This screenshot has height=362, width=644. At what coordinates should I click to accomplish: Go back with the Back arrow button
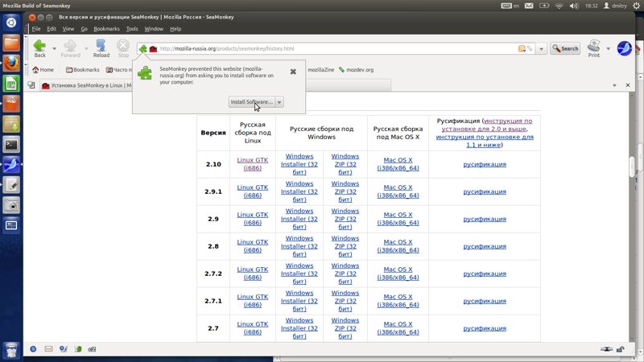39,48
